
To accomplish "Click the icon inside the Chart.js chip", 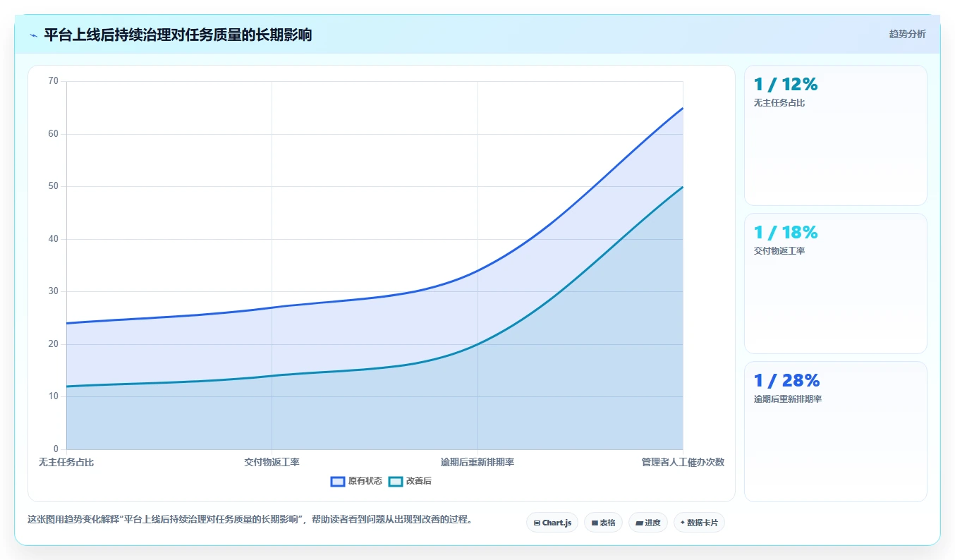I will tap(537, 523).
